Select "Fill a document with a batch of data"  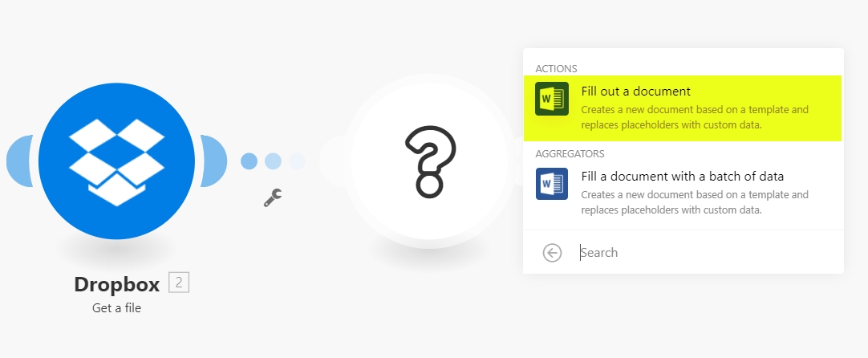click(x=683, y=193)
